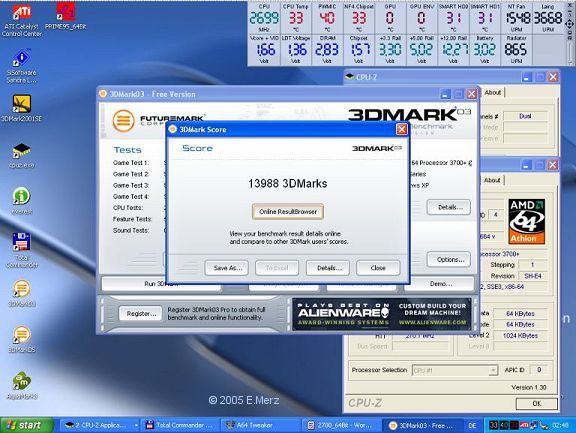Click the greyed To Excel button

(x=277, y=268)
